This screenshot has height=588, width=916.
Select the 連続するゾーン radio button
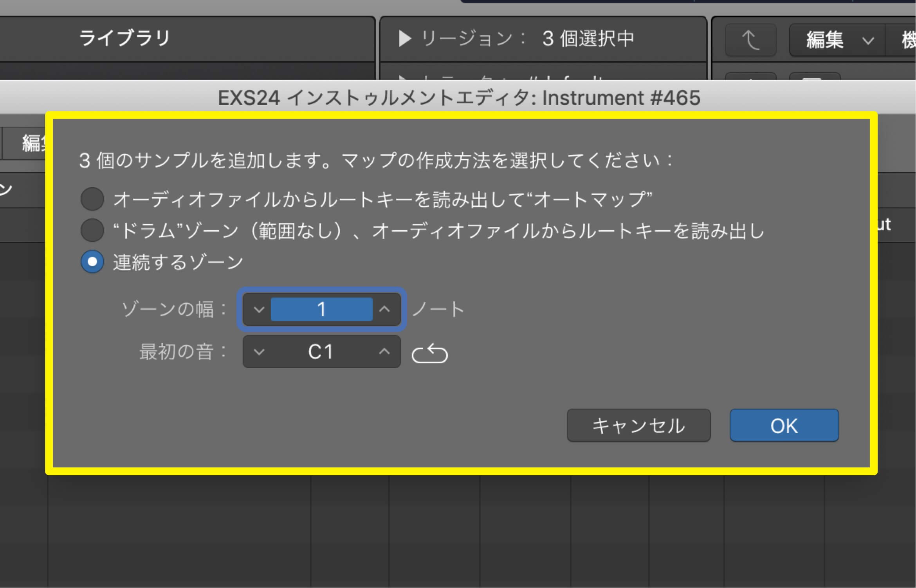click(x=92, y=262)
